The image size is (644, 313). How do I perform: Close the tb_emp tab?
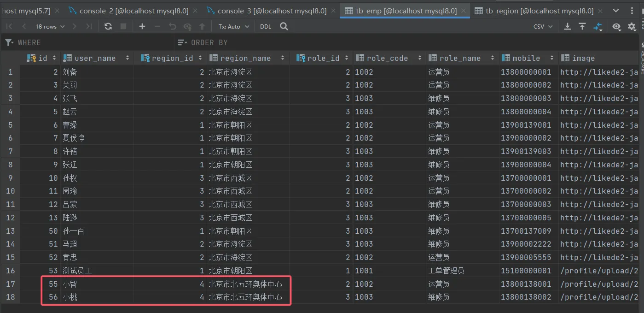point(463,11)
